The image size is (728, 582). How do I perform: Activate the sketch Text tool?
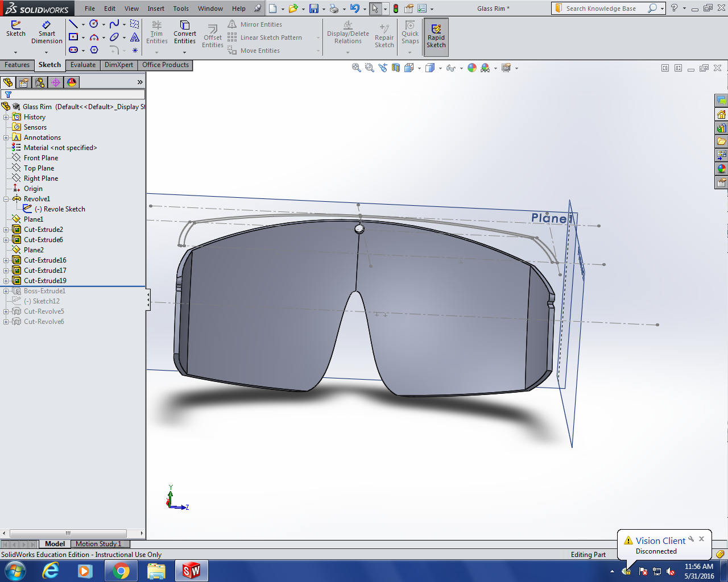(135, 38)
